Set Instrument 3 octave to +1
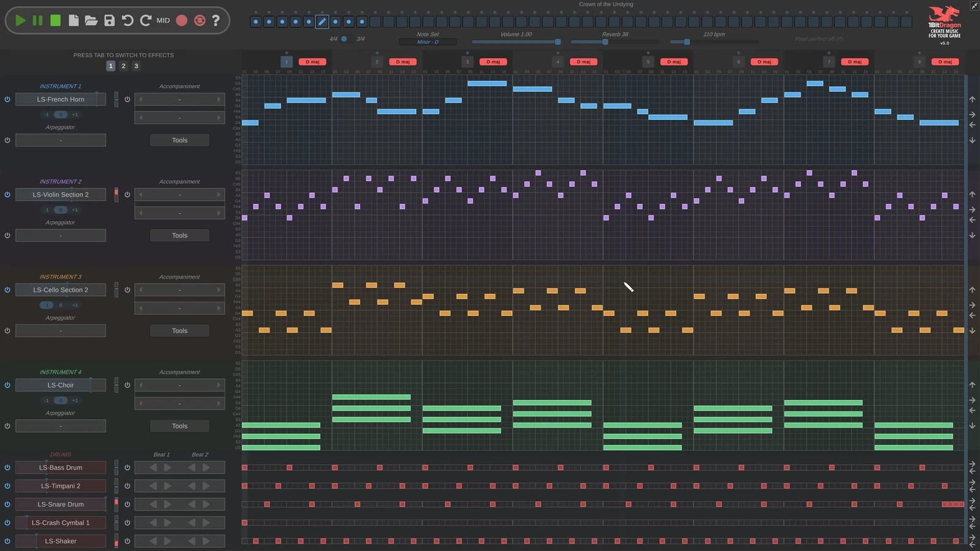Screen dimensions: 980x551 tap(75, 305)
